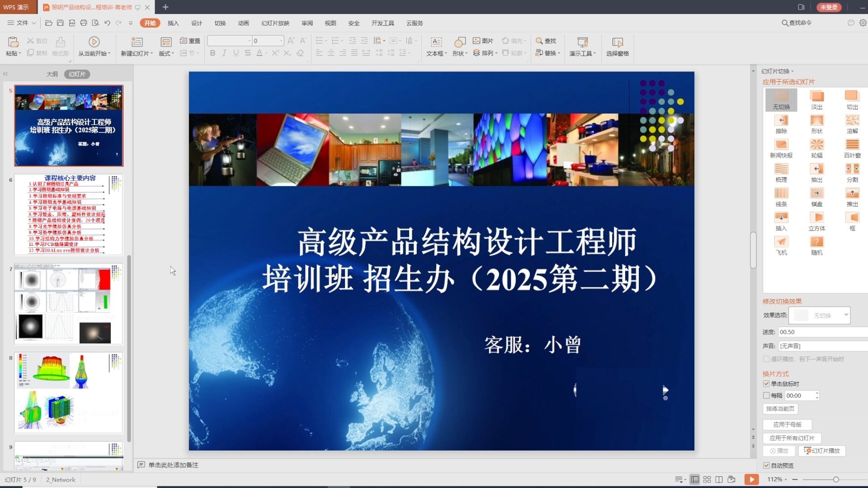Click the 排练当前页 rehearse button

[x=780, y=409]
